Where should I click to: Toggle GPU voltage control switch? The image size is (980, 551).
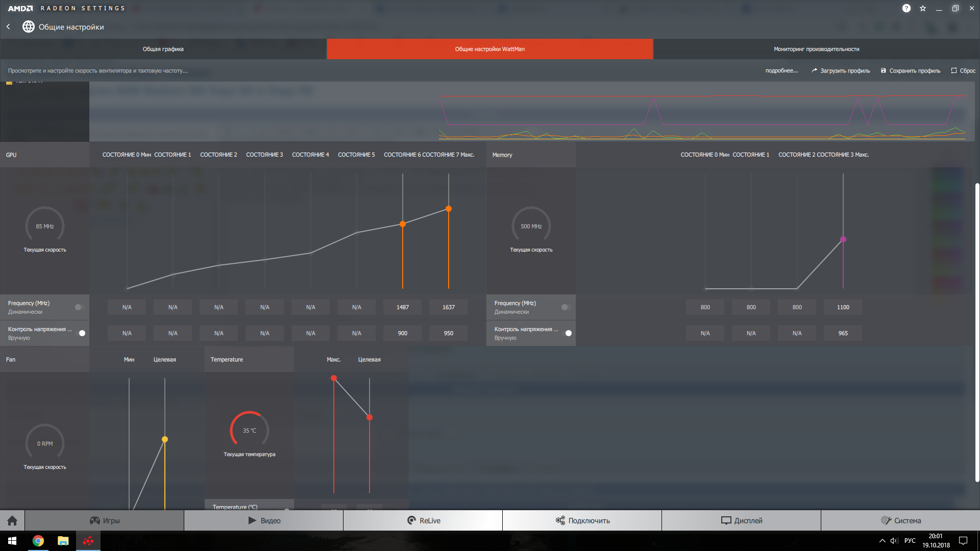point(81,333)
